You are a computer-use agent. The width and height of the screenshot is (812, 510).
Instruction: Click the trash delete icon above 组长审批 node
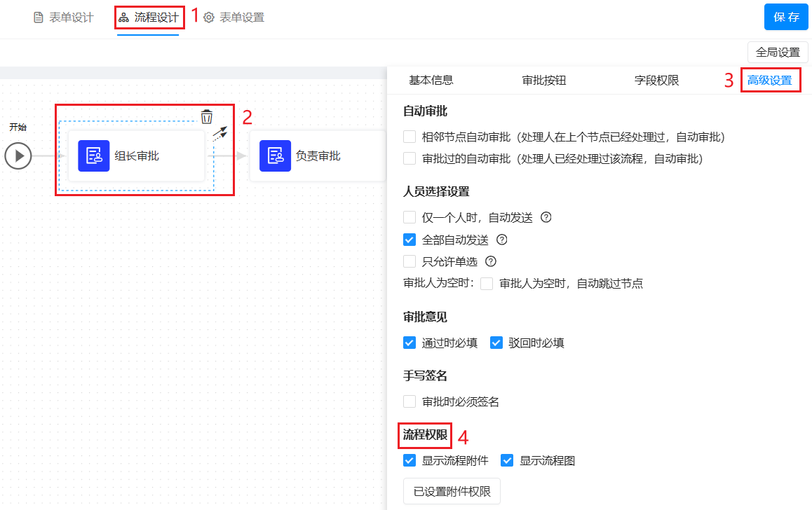[x=206, y=117]
